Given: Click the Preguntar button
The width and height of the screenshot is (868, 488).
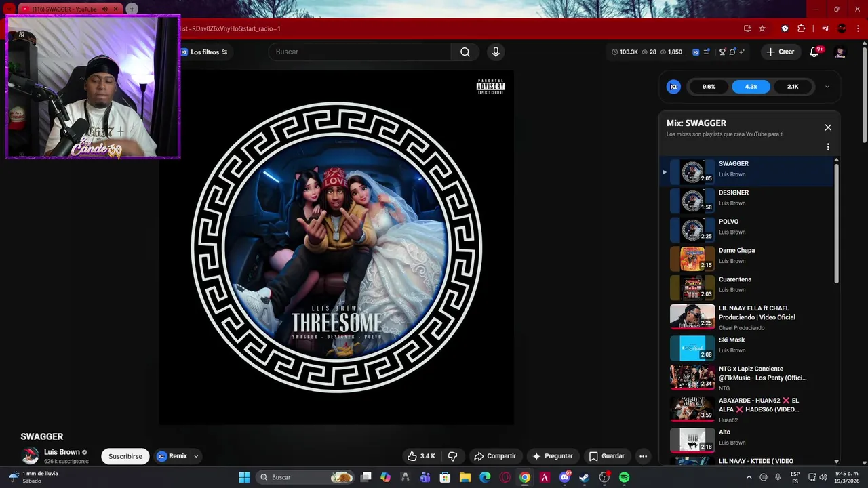Looking at the screenshot, I should pos(553,456).
